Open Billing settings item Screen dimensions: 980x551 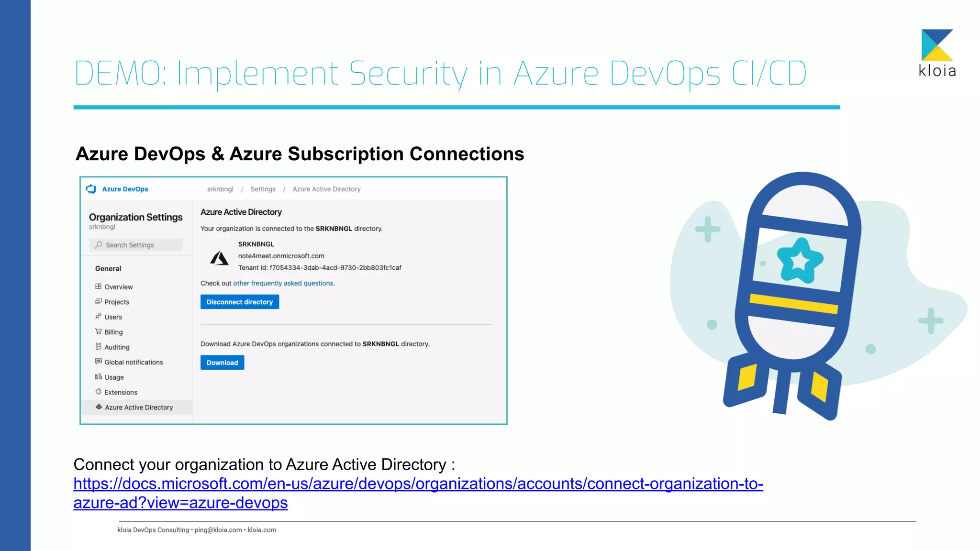tap(113, 332)
